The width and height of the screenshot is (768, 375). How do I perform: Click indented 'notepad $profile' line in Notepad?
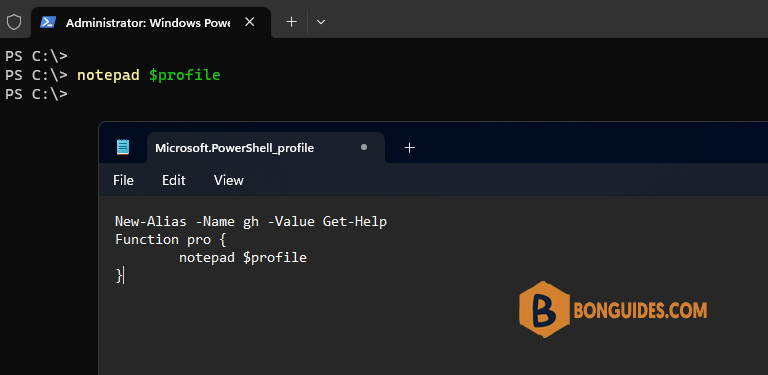point(243,258)
